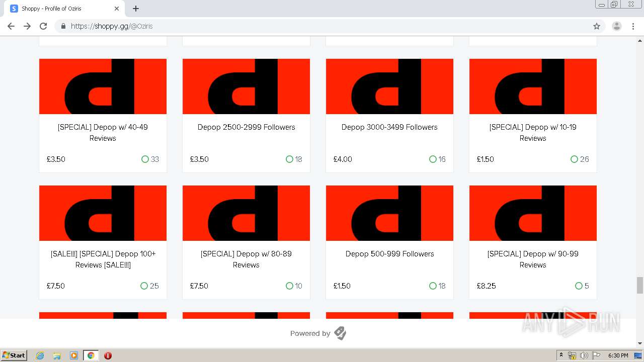
Task: Click the '[SPECIAL] Depop w/ 80-89 Reviews' title
Action: coord(246,259)
